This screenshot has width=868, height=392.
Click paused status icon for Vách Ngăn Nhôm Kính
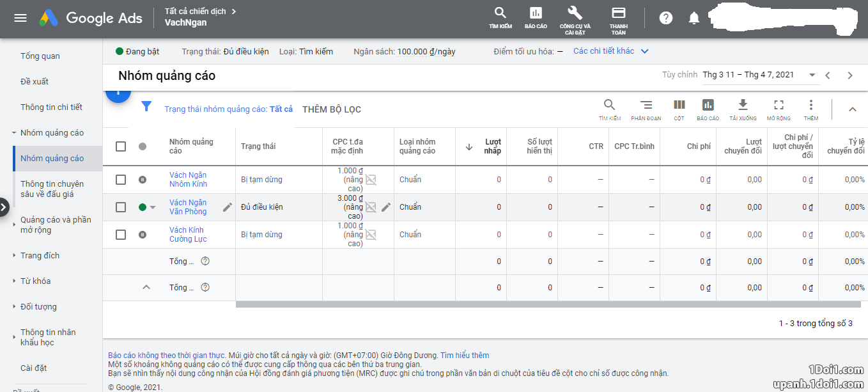coord(143,180)
